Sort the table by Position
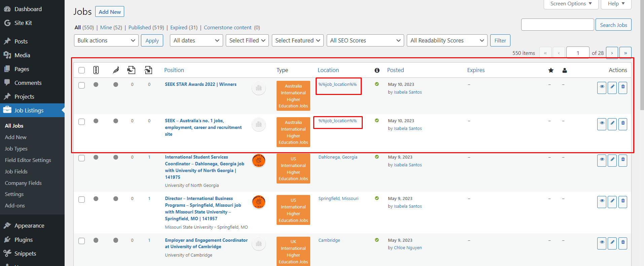 [x=174, y=70]
